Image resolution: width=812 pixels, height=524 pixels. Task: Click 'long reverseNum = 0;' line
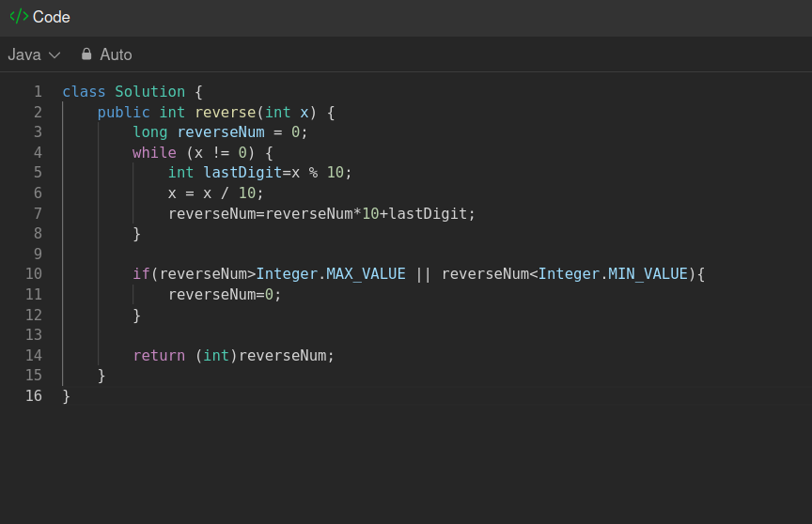[x=220, y=132]
